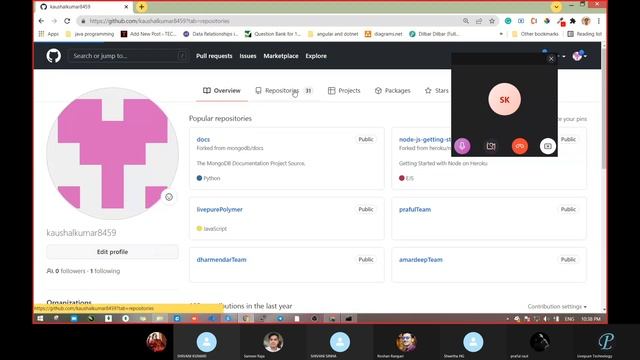Open Data Relationships bookmark

211,34
